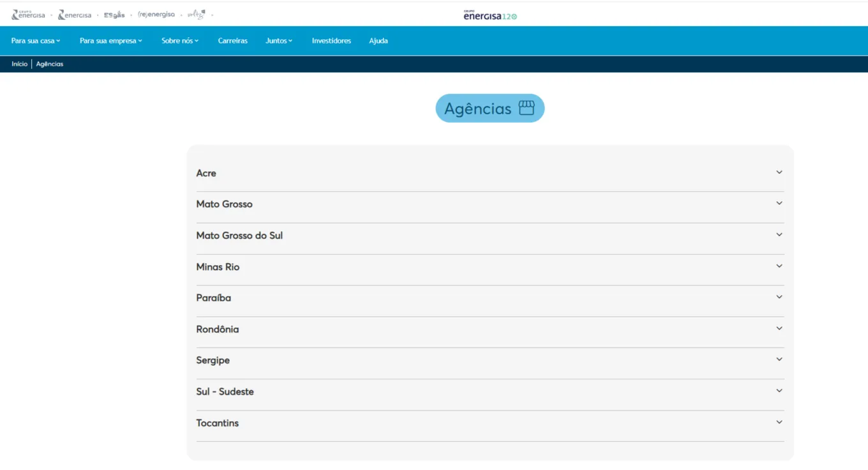This screenshot has height=470, width=868.
Task: Click the centered Energisa 120 logo
Action: click(490, 15)
